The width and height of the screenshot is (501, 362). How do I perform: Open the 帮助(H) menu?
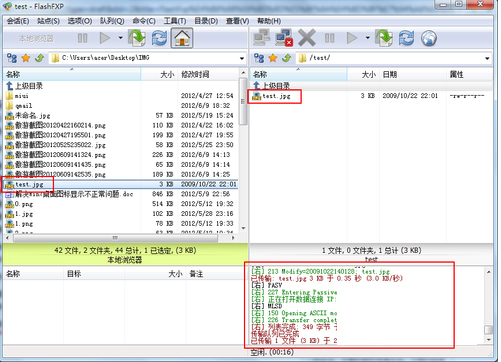coord(269,21)
